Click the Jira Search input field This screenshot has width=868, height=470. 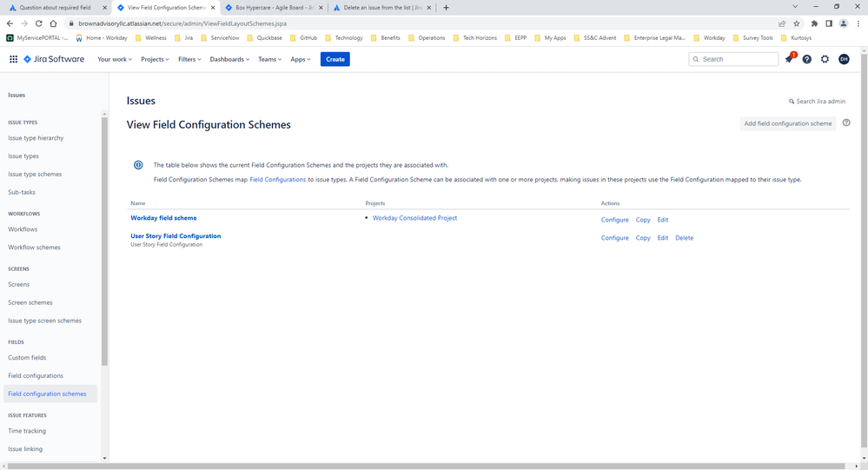[x=733, y=59]
